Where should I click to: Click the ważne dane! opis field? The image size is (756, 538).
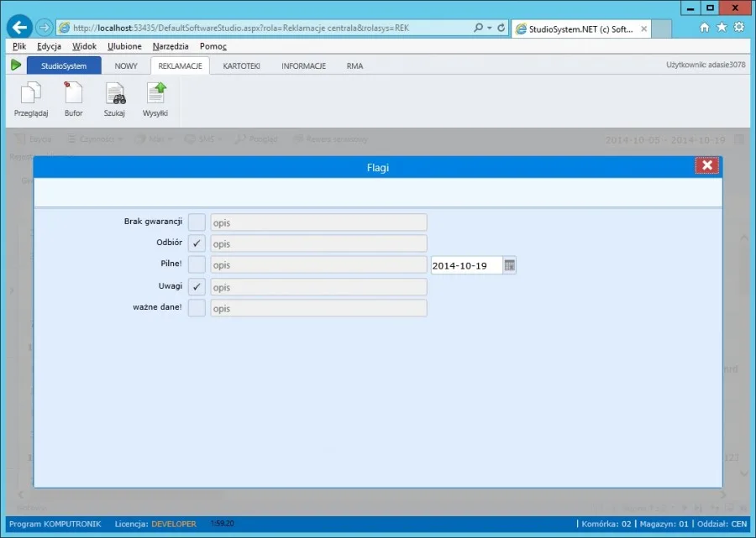point(318,308)
